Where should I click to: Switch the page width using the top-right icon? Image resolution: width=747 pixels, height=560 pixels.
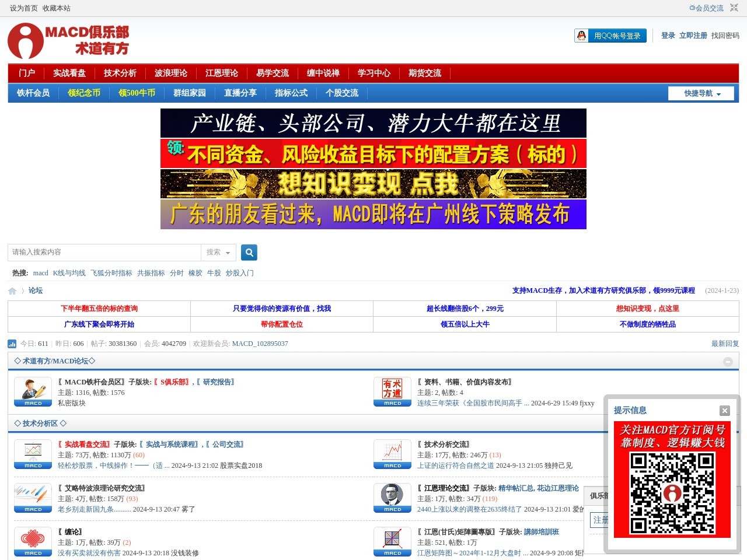734,8
